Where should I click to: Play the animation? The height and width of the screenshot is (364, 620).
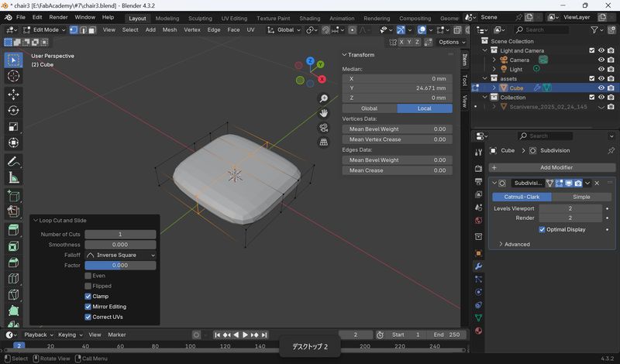coord(245,335)
